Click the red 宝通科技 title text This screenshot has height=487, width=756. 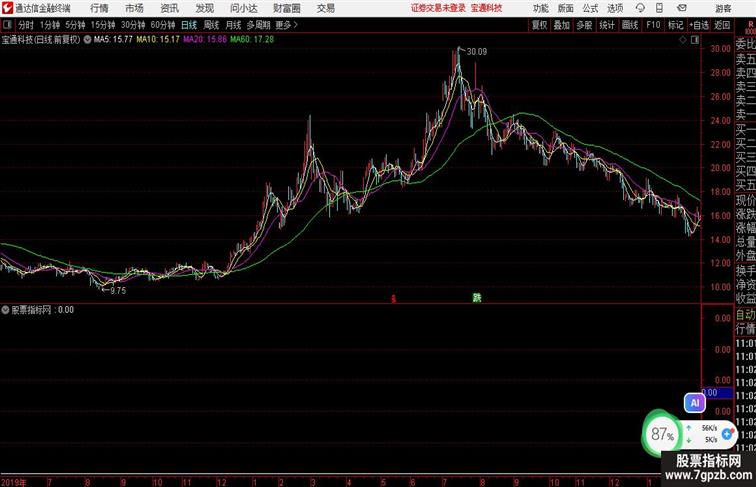pyautogui.click(x=486, y=8)
